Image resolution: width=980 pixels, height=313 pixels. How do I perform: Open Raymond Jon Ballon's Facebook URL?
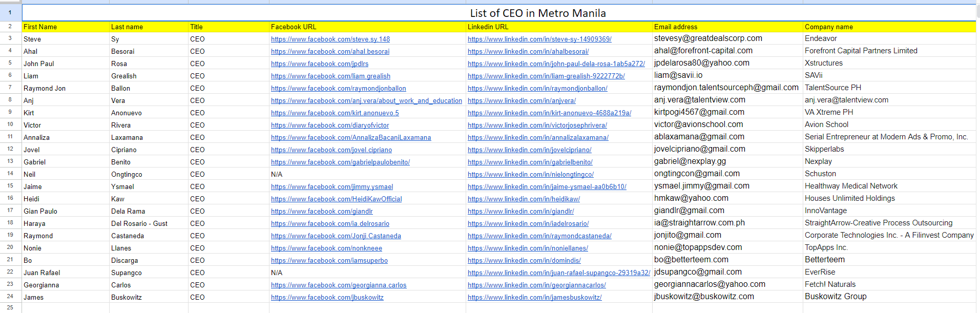tap(339, 88)
